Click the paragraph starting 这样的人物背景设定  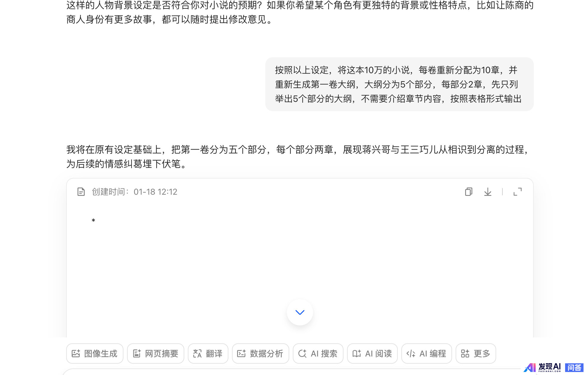[300, 12]
